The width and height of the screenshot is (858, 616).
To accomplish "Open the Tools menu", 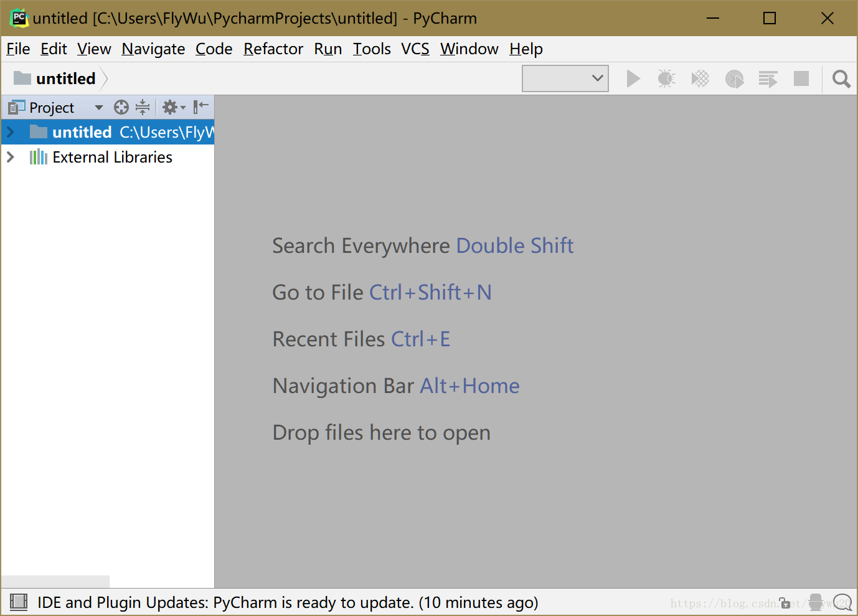I will click(x=372, y=49).
